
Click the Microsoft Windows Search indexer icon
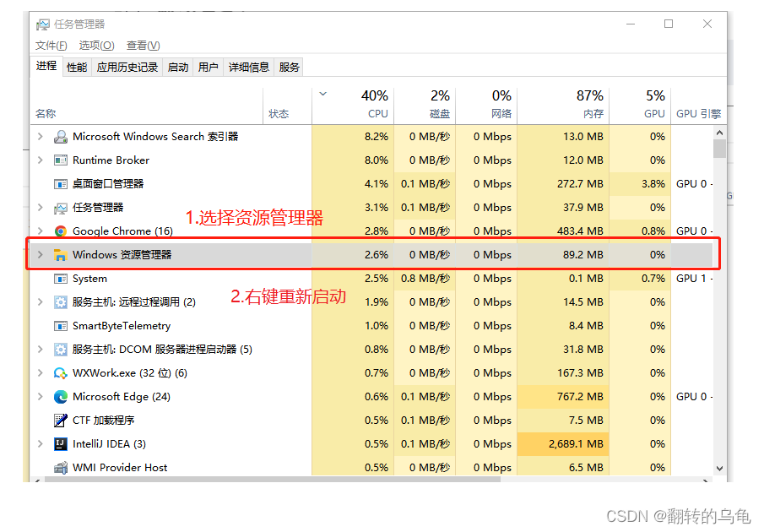pos(61,137)
